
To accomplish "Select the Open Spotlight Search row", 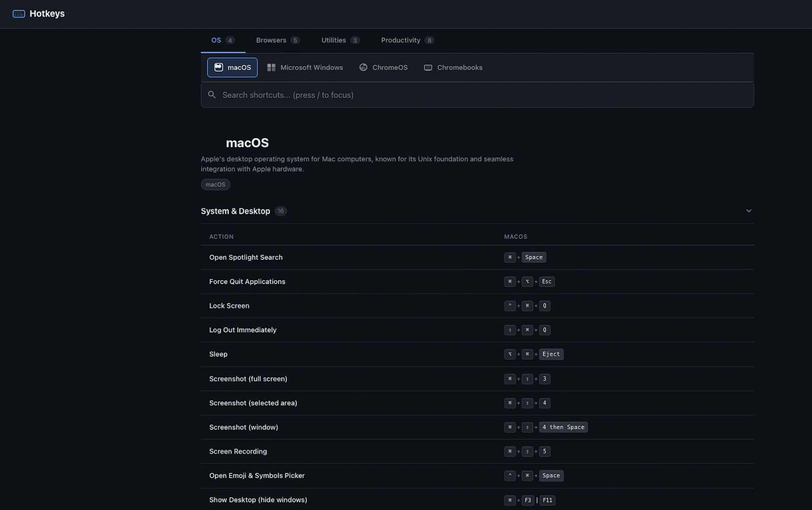I will (477, 257).
